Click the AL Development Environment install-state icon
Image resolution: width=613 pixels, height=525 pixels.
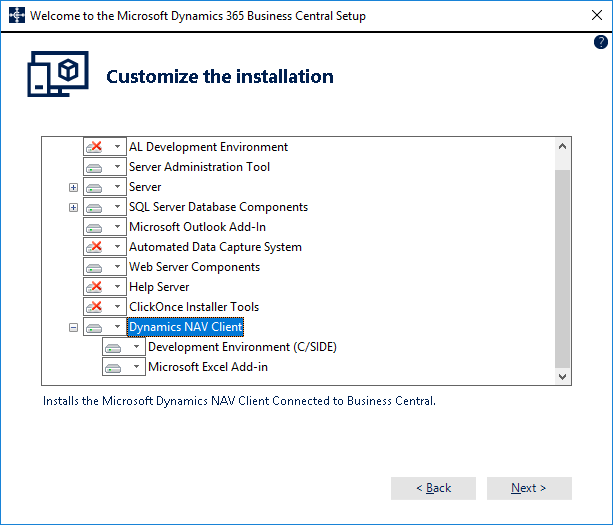click(94, 147)
